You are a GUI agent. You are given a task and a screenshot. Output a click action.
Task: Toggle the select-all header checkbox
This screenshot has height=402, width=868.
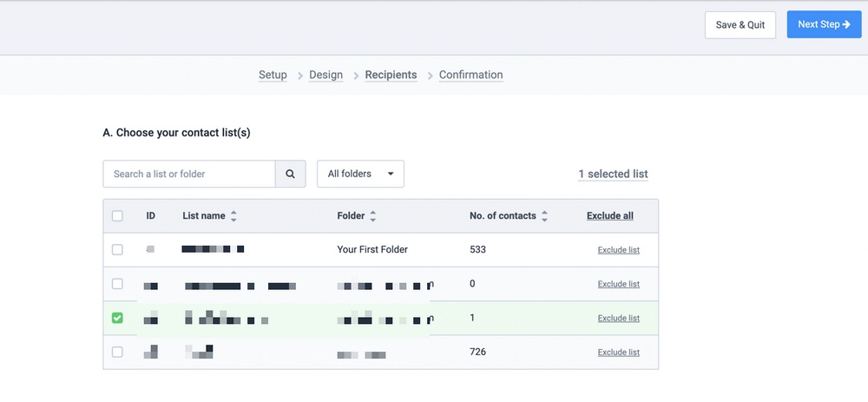point(117,216)
